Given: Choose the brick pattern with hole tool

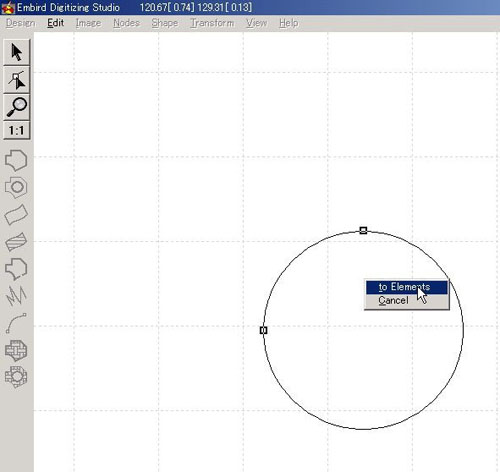Looking at the screenshot, I should click(x=16, y=377).
